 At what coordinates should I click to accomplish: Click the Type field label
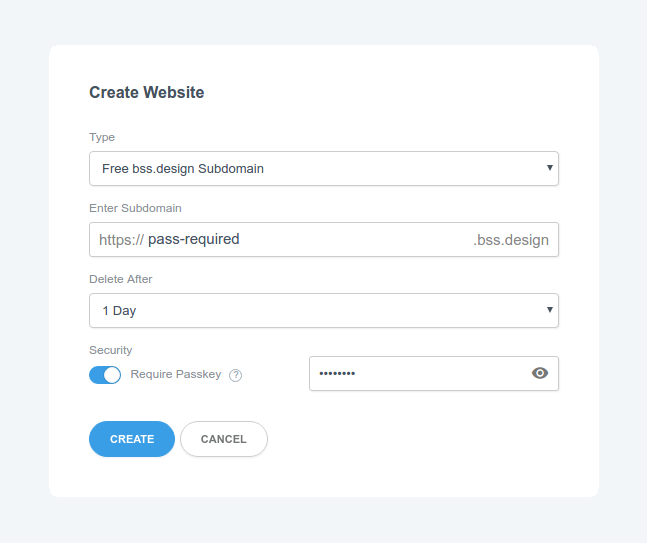(102, 137)
